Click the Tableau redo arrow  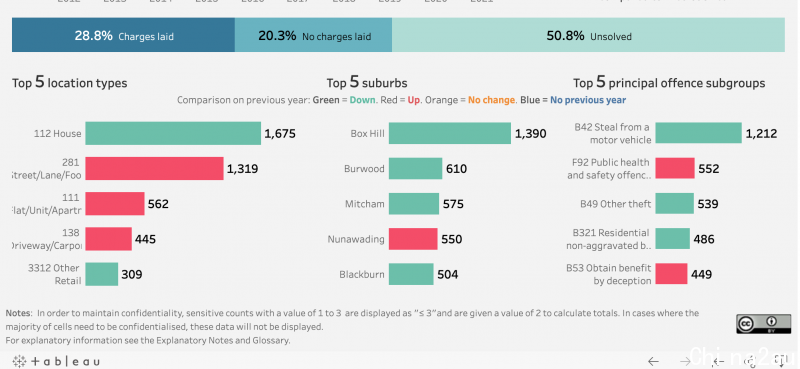coord(685,362)
